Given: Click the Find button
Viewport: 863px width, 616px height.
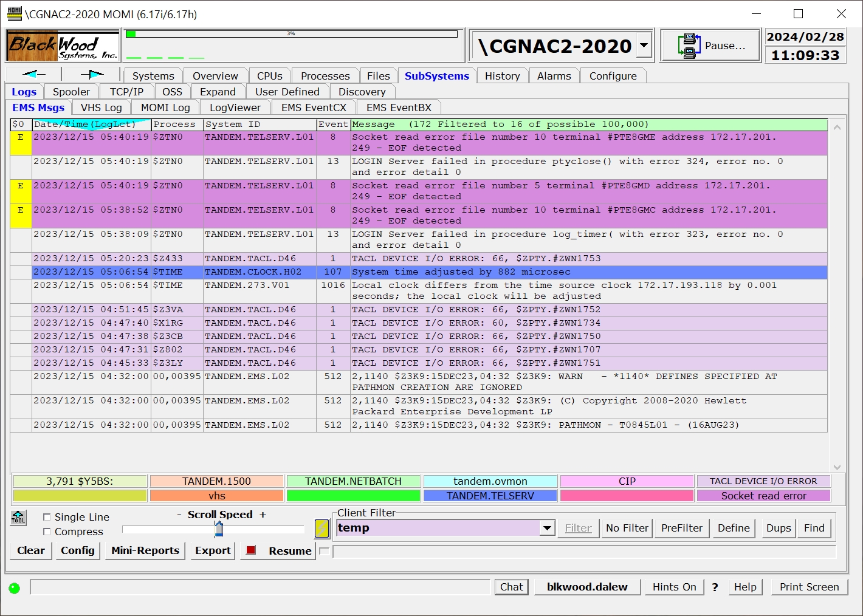Looking at the screenshot, I should tap(814, 528).
